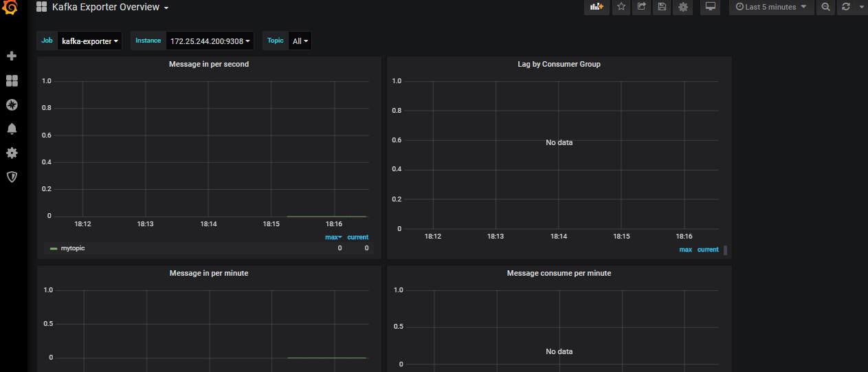Image resolution: width=868 pixels, height=372 pixels.
Task: Open the Explore compass icon in sidebar
Action: coord(12,105)
